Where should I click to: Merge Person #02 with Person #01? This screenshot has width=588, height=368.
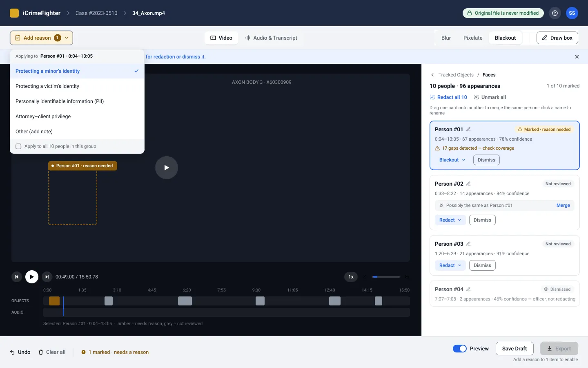click(563, 205)
